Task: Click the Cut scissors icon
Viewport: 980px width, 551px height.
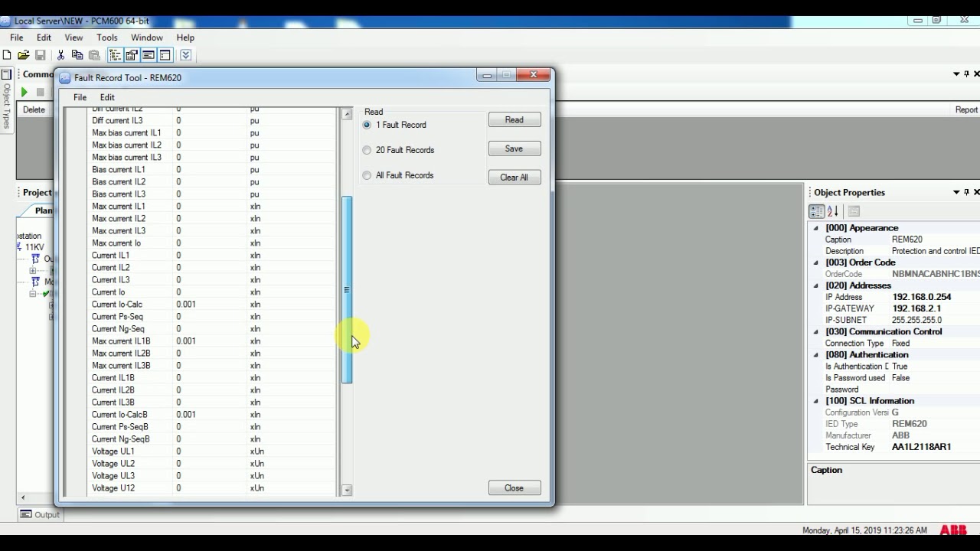Action: coord(60,55)
